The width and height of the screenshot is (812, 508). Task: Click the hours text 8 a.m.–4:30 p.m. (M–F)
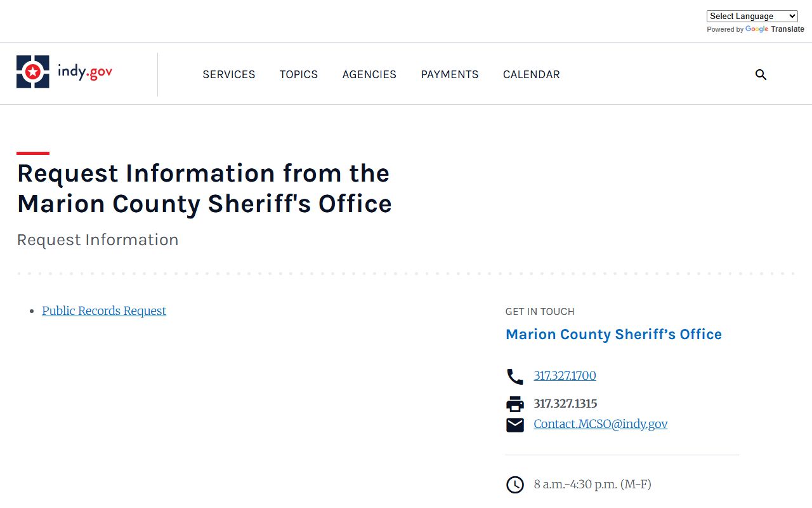(x=593, y=484)
